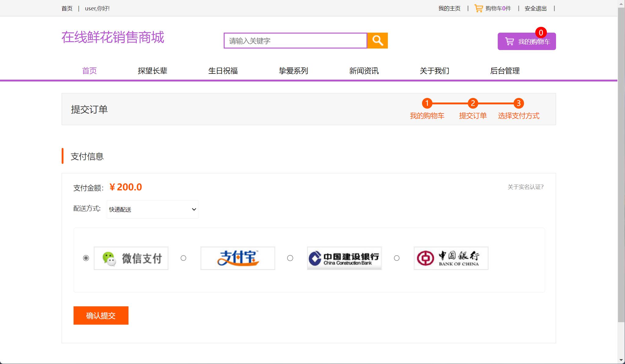Open the 后台管理 menu item
The height and width of the screenshot is (364, 625).
[505, 71]
